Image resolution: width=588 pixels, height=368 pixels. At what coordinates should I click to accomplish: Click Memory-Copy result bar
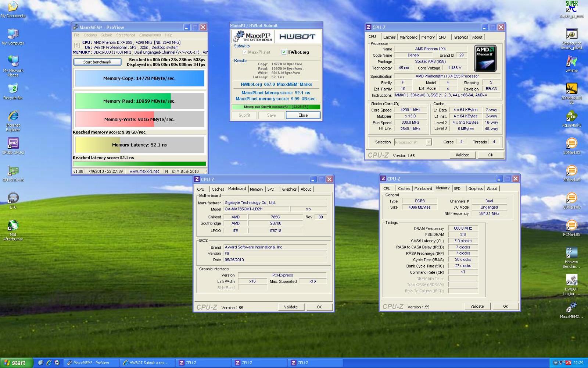(x=140, y=78)
